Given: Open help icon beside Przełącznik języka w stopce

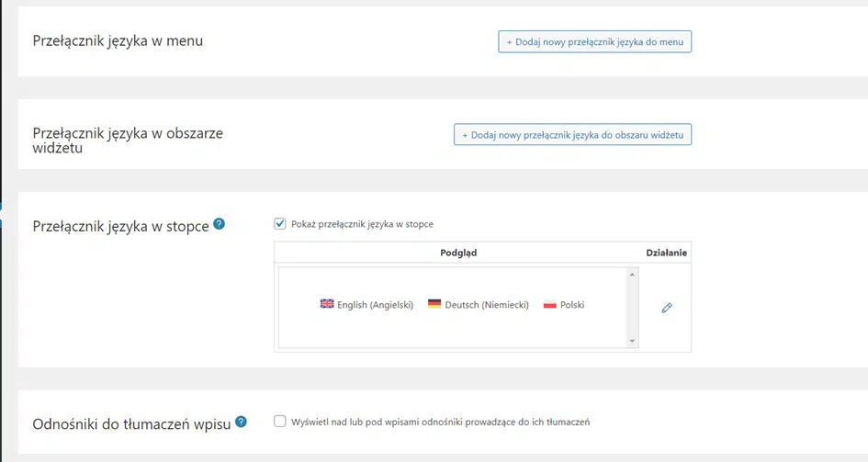Looking at the screenshot, I should coord(220,224).
